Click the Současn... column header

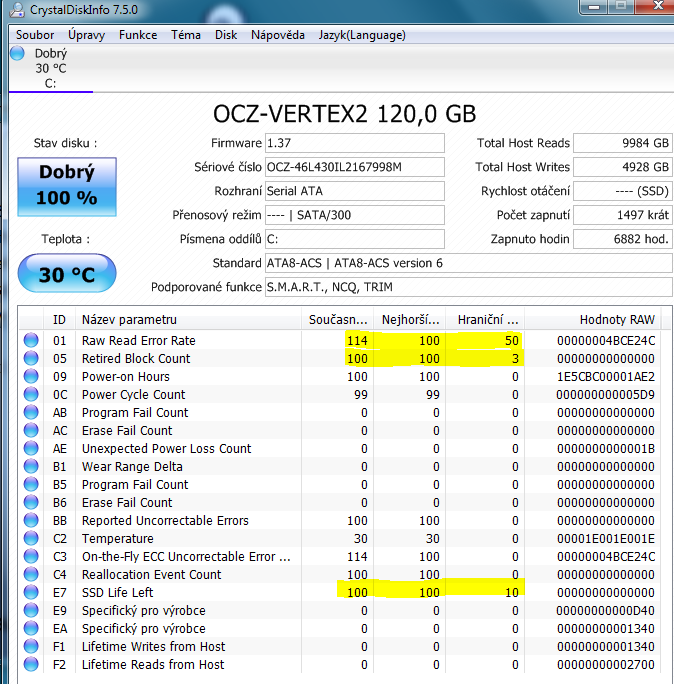point(337,320)
